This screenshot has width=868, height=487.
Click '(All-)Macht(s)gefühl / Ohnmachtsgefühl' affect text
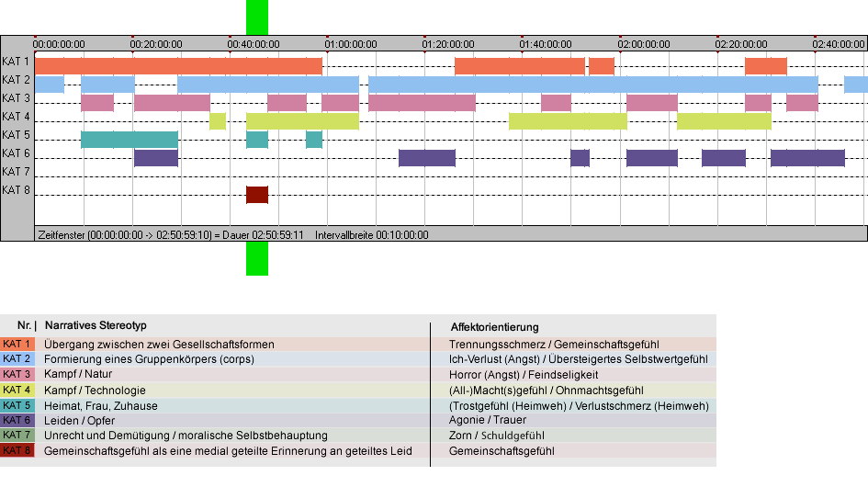click(547, 390)
